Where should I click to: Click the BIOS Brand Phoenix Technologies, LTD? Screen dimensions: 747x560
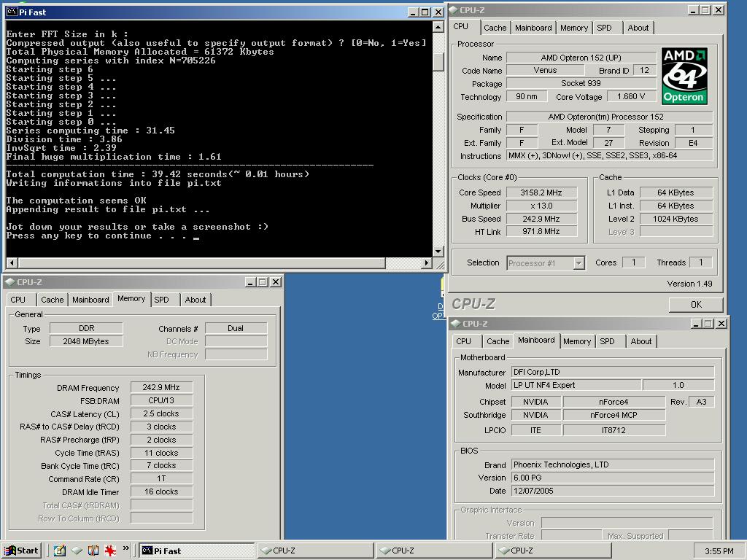(613, 464)
